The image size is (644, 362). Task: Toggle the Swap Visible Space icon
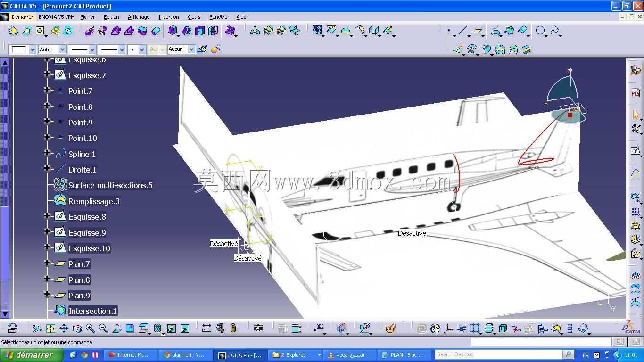coord(184,328)
